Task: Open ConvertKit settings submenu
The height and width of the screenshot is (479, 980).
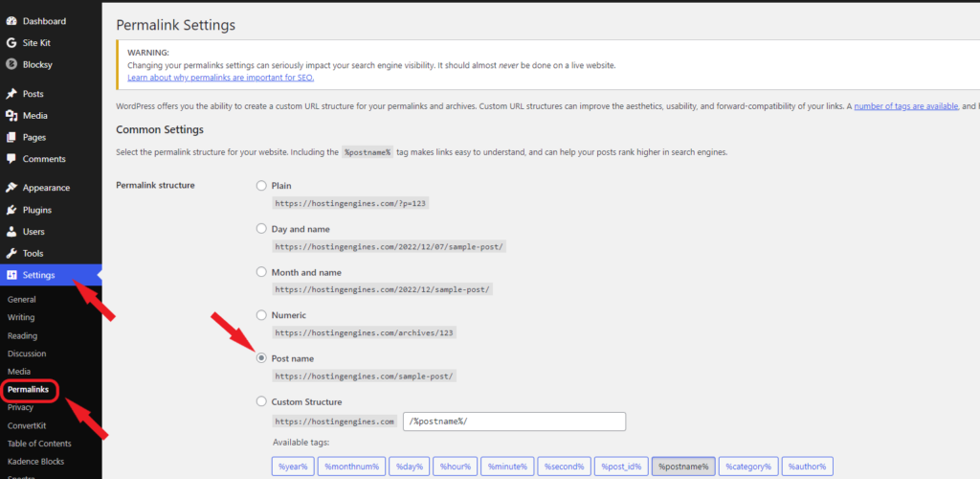Action: pyautogui.click(x=27, y=425)
